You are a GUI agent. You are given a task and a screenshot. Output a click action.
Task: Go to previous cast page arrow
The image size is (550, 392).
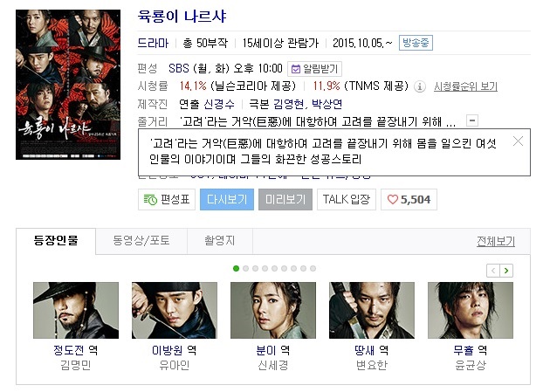pyautogui.click(x=493, y=271)
